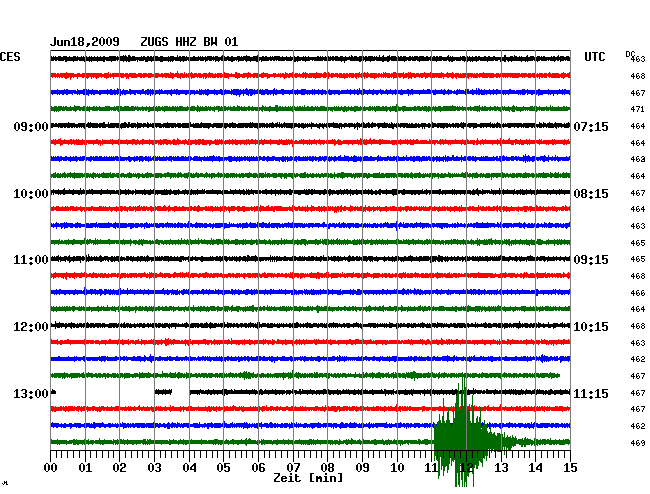Click the '07:15' UTC time label
Viewport: 650px width, 494px height.
coord(591,126)
